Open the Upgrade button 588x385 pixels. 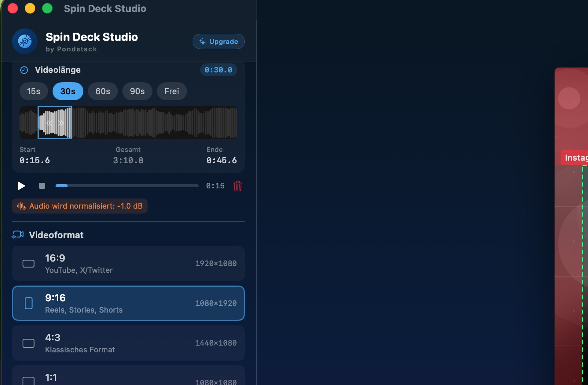[x=219, y=42]
